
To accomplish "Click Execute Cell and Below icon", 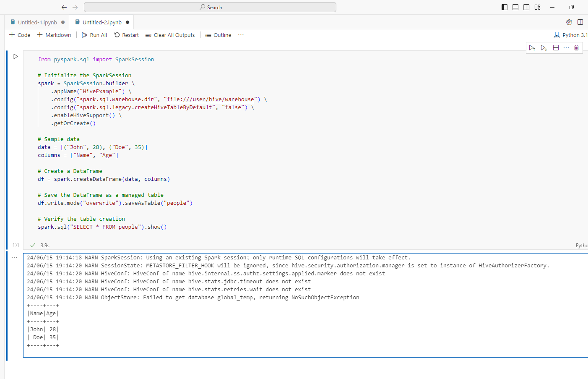I will click(x=544, y=48).
